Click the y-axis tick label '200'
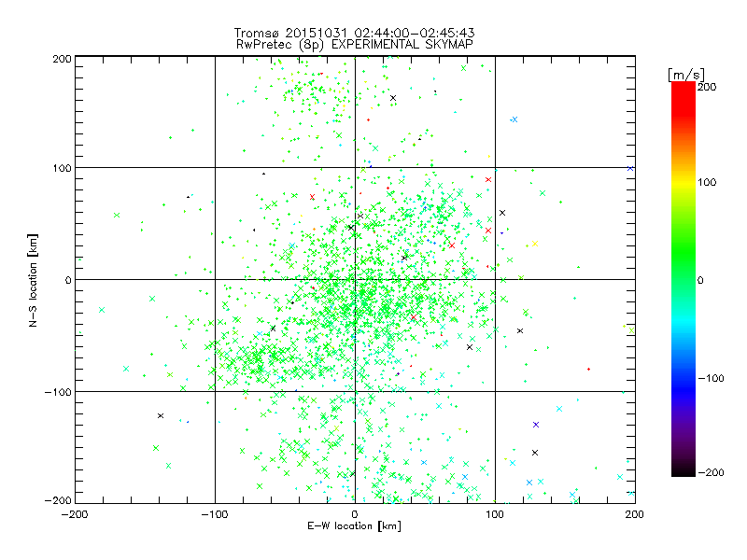 pyautogui.click(x=62, y=59)
